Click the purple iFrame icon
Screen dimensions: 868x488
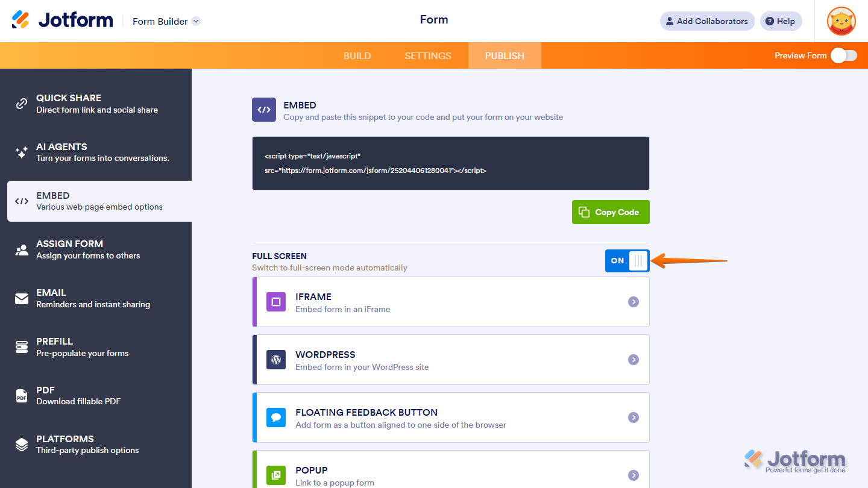tap(276, 302)
